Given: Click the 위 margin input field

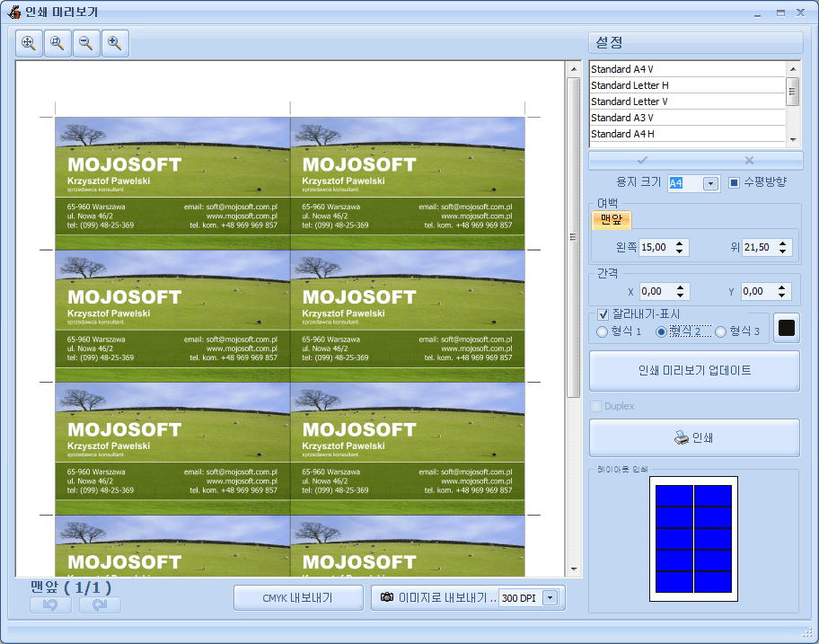Looking at the screenshot, I should 760,247.
